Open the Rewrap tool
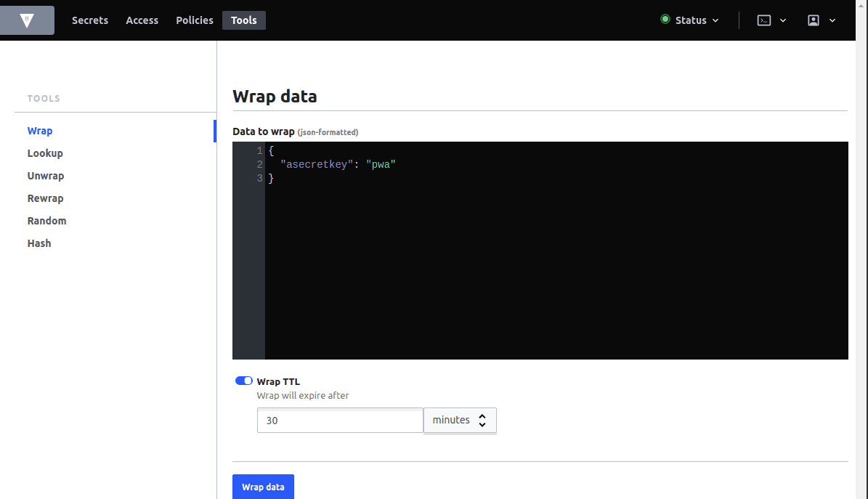The image size is (868, 499). [x=45, y=198]
